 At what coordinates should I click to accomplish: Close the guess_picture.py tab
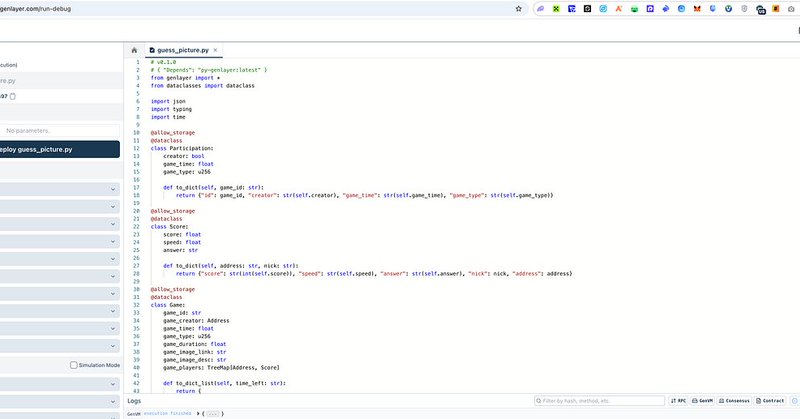coord(215,50)
